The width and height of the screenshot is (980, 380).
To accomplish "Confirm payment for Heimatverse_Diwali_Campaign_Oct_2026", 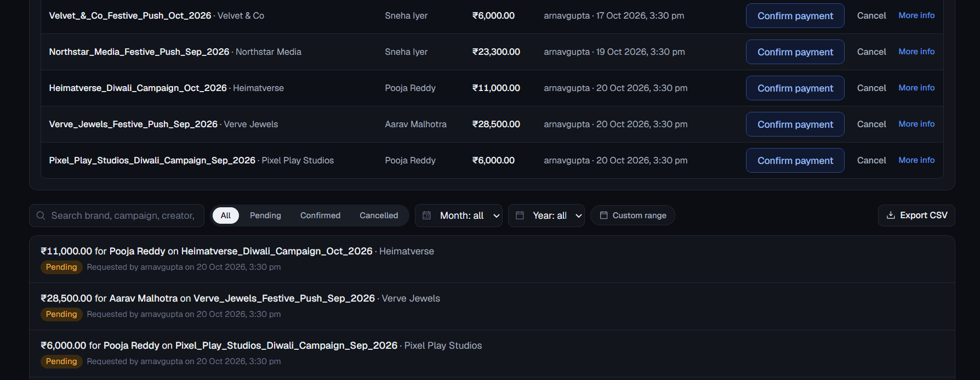I will pos(795,88).
